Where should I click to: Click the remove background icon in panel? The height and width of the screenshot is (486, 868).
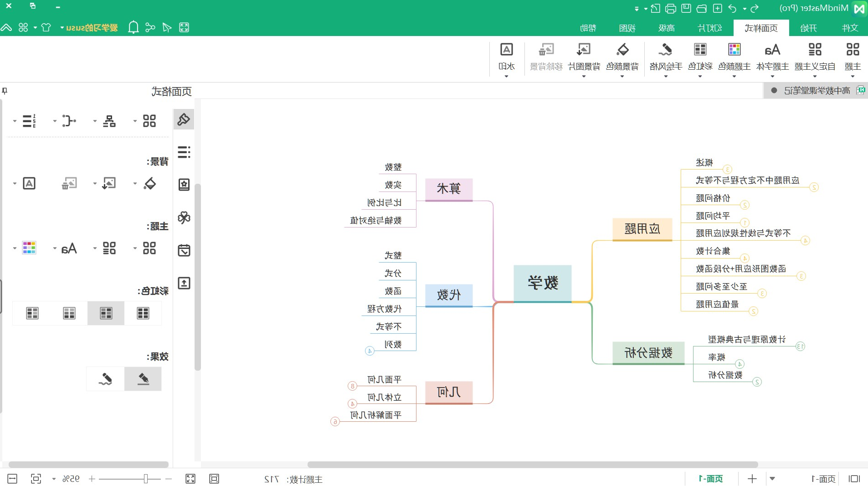tap(69, 183)
